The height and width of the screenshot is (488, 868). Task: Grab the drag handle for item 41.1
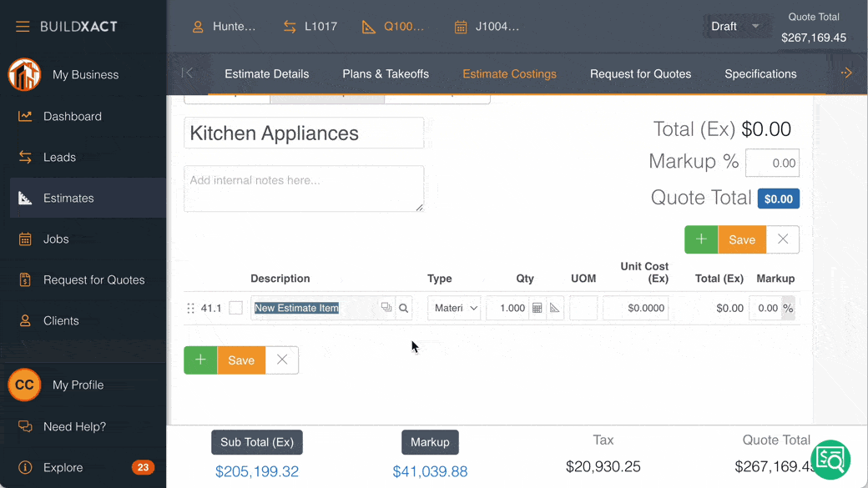[x=190, y=308]
